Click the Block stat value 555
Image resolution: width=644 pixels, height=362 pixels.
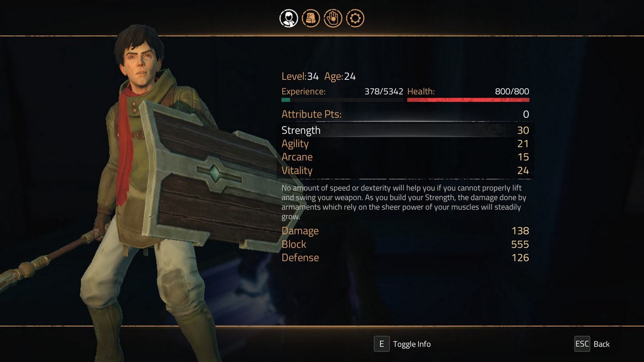(x=520, y=244)
